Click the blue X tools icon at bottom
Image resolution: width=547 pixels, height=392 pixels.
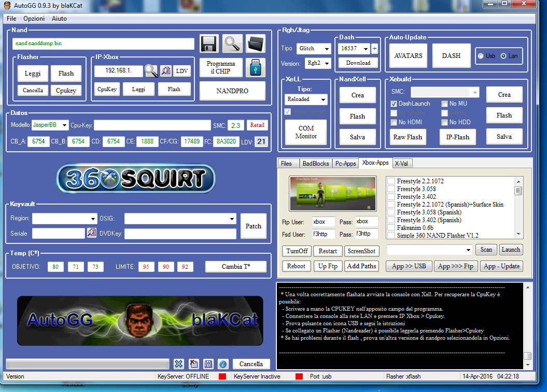pyautogui.click(x=178, y=364)
